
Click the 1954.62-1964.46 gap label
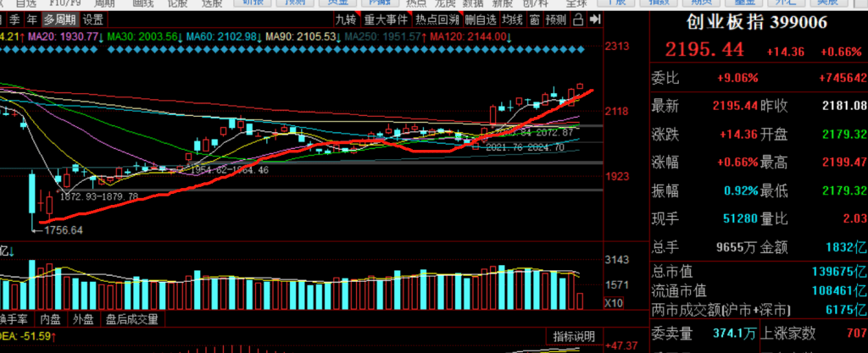(230, 170)
